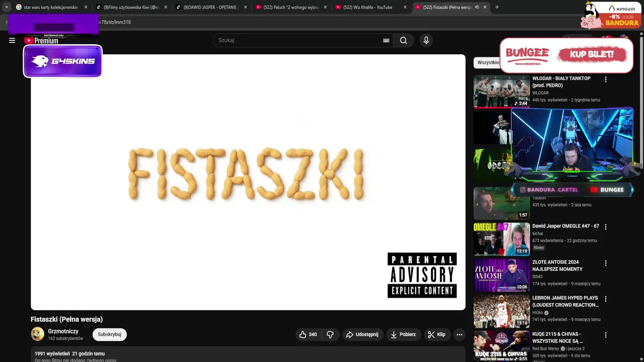Open the WŁODAR video thumbnail with 2:44 duration
Viewport: 644px width, 362px height.
pos(502,92)
